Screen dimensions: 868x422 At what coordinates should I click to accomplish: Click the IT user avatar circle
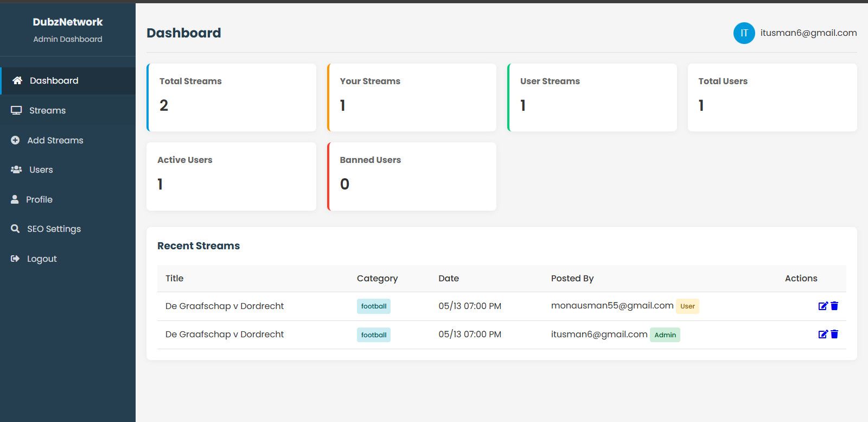[x=744, y=33]
